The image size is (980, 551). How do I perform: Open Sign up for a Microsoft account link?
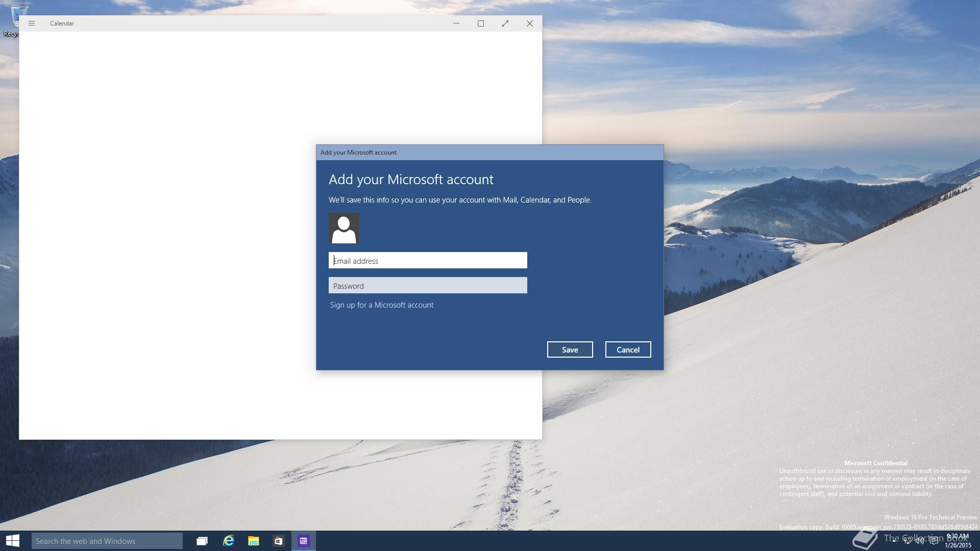tap(382, 305)
